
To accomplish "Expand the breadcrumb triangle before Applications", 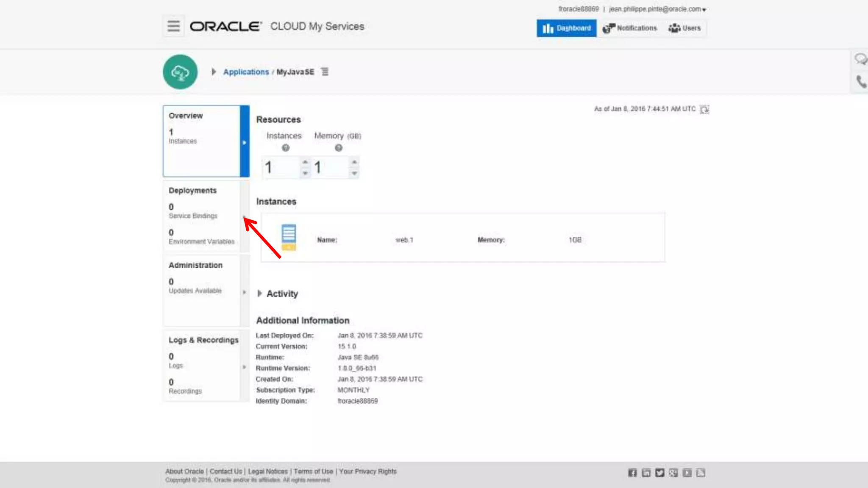I will click(214, 72).
